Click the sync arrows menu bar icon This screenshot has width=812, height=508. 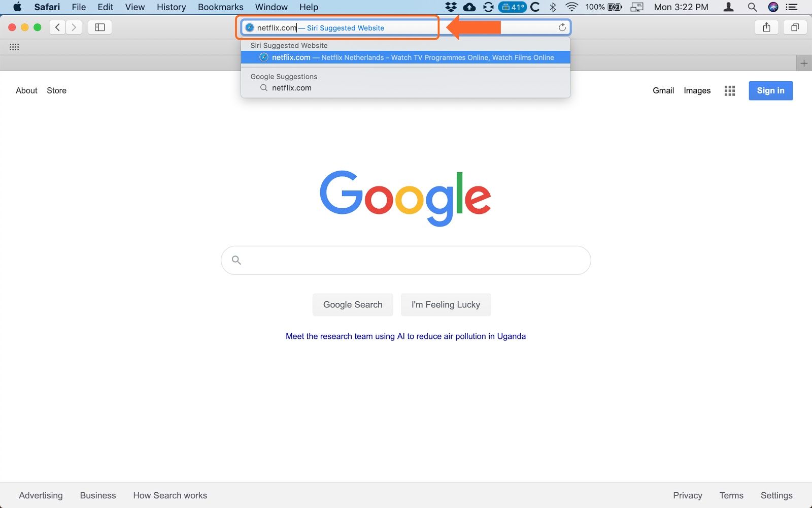tap(488, 7)
